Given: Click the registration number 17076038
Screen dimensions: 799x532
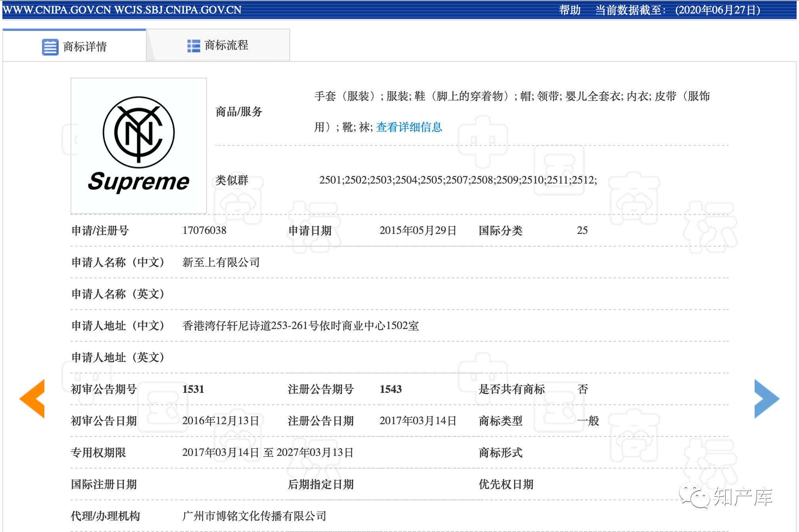Looking at the screenshot, I should pyautogui.click(x=204, y=230).
